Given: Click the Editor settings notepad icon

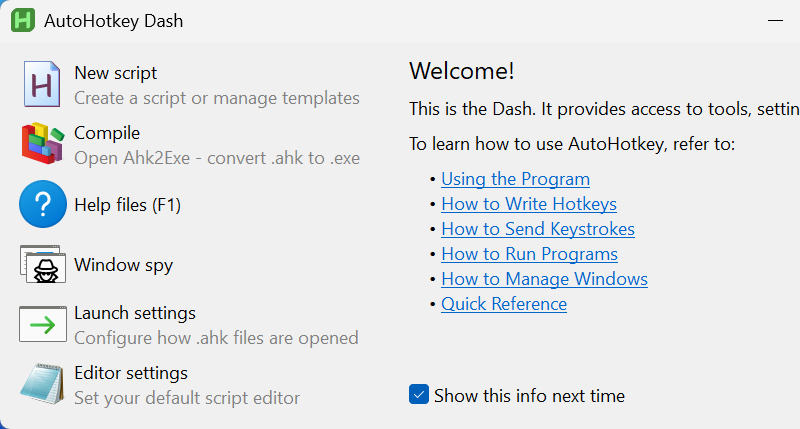Looking at the screenshot, I should [x=43, y=384].
